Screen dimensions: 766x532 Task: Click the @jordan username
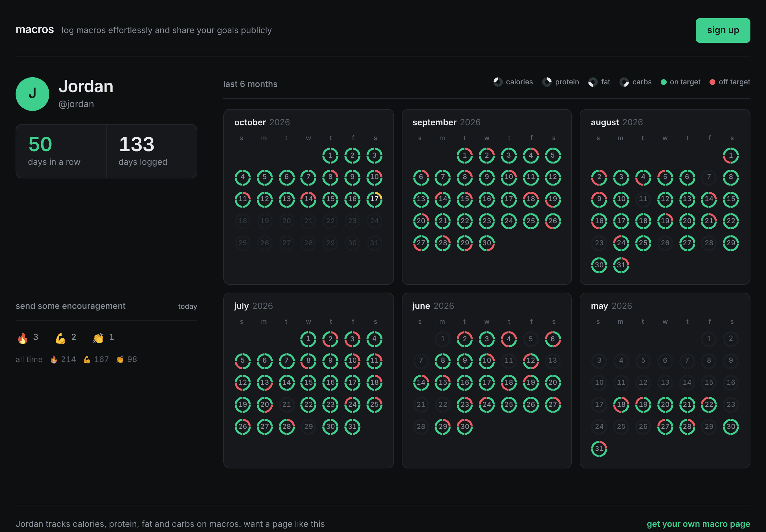tap(76, 104)
